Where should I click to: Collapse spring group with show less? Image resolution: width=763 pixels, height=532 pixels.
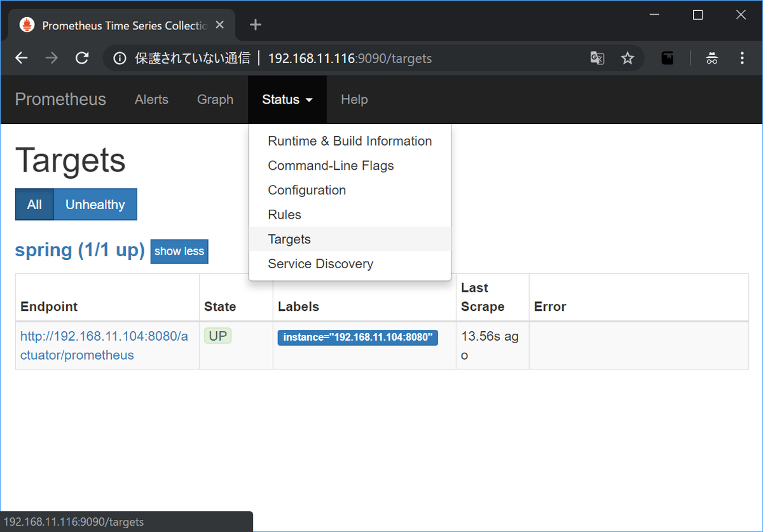pyautogui.click(x=179, y=251)
